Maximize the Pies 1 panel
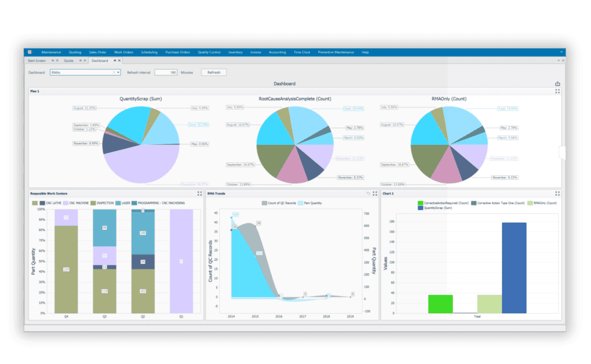Viewport: 591px width, 364px height. click(558, 91)
